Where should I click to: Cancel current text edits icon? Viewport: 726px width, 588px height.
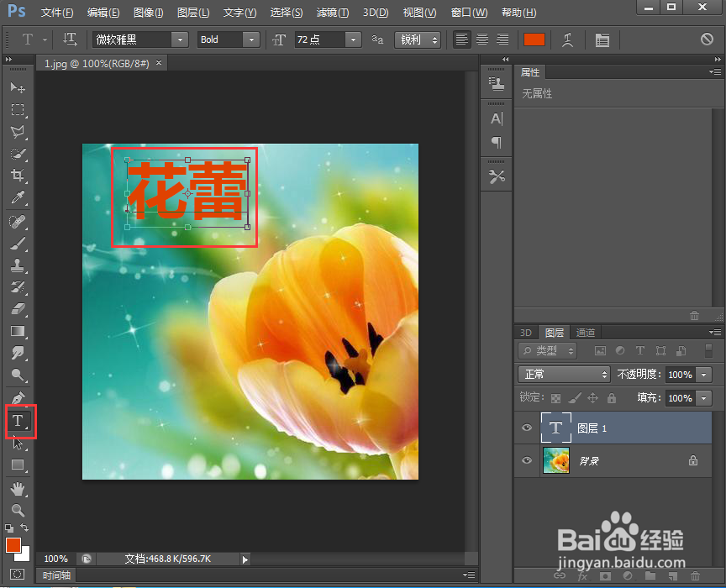point(707,39)
